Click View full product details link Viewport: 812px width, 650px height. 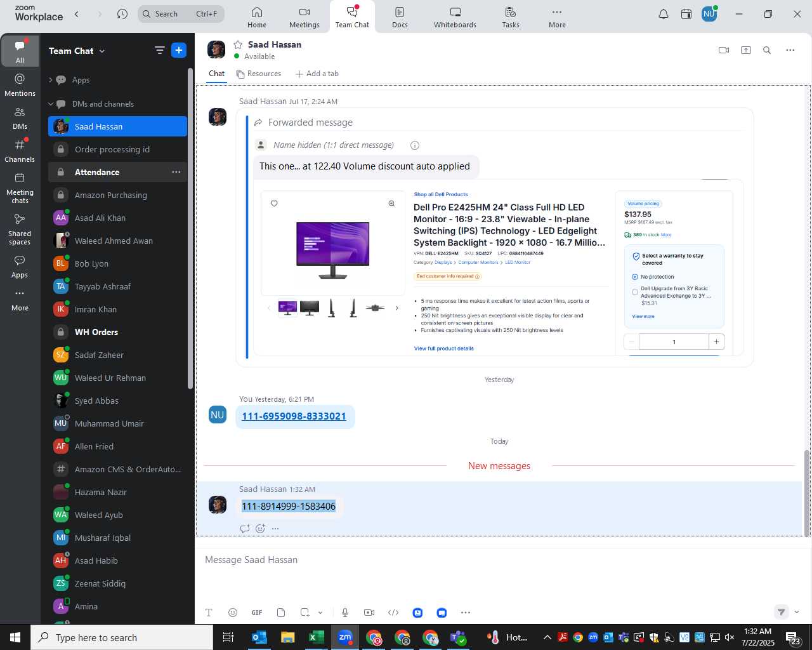tap(444, 348)
